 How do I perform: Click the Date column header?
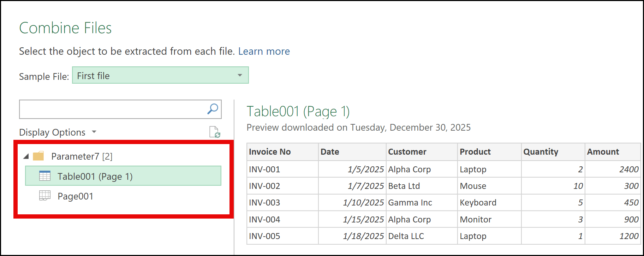330,152
